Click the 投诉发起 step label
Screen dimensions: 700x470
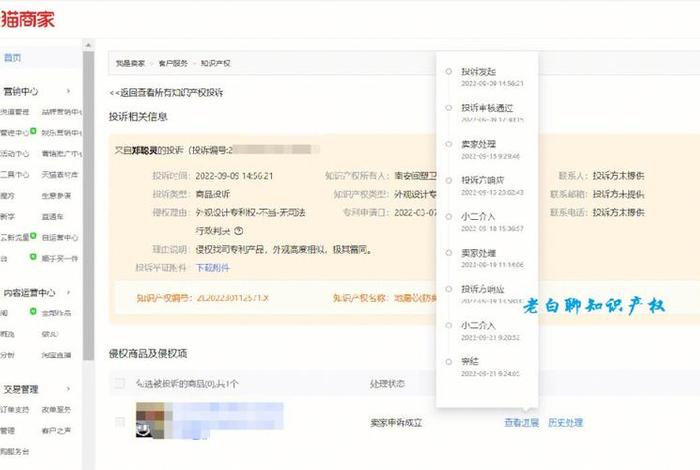[x=479, y=71]
